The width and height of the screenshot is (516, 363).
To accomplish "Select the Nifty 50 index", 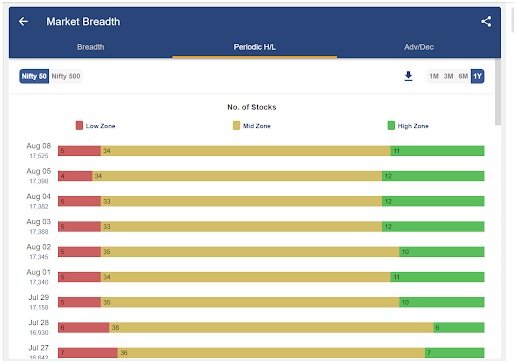I will coord(34,76).
